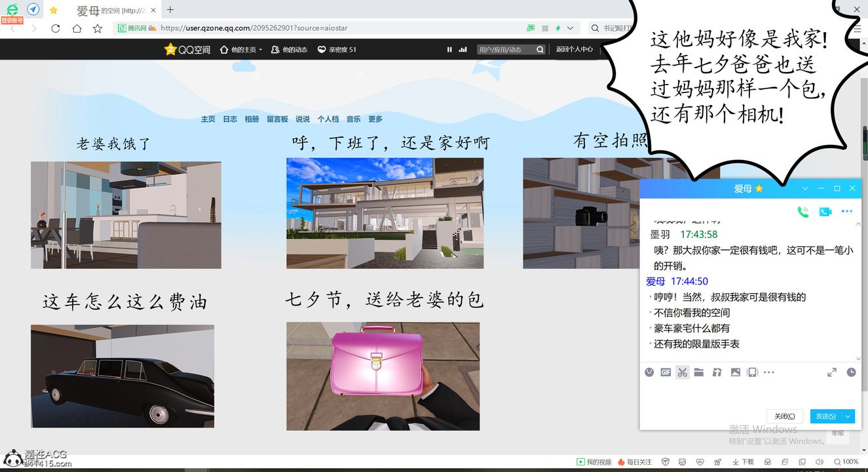The image size is (868, 472).
Task: Send a file using the folder icon
Action: (698, 372)
